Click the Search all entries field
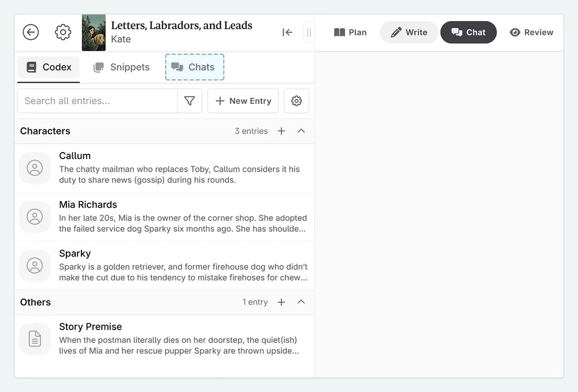 coord(97,101)
